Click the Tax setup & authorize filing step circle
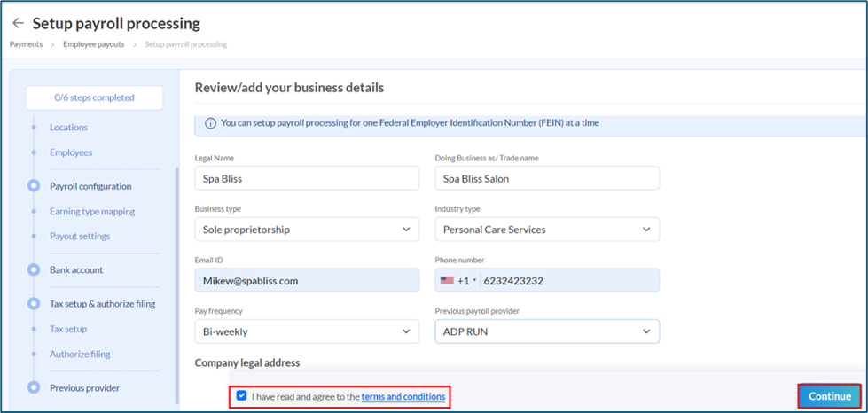Viewport: 868px width, 413px height. point(34,304)
